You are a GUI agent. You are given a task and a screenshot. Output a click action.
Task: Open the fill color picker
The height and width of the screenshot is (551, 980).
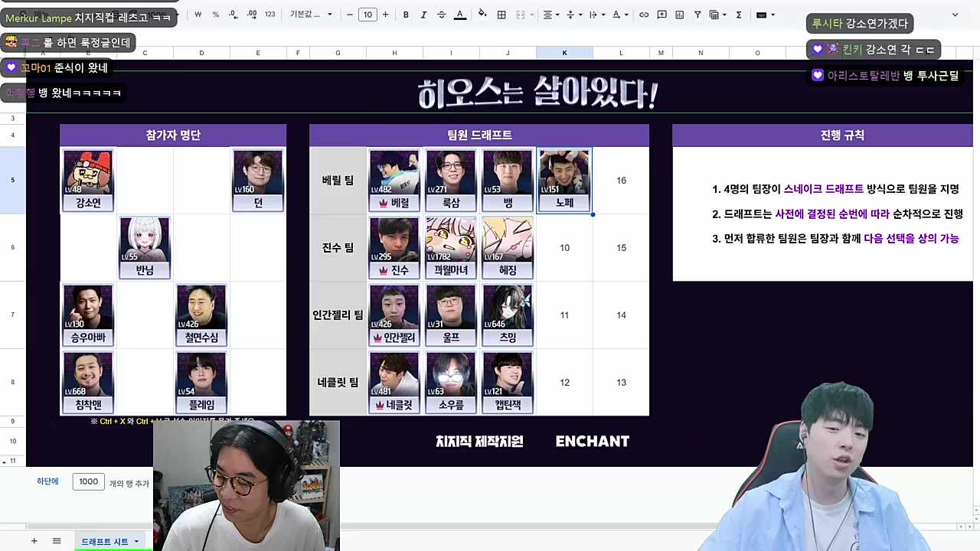(x=482, y=15)
